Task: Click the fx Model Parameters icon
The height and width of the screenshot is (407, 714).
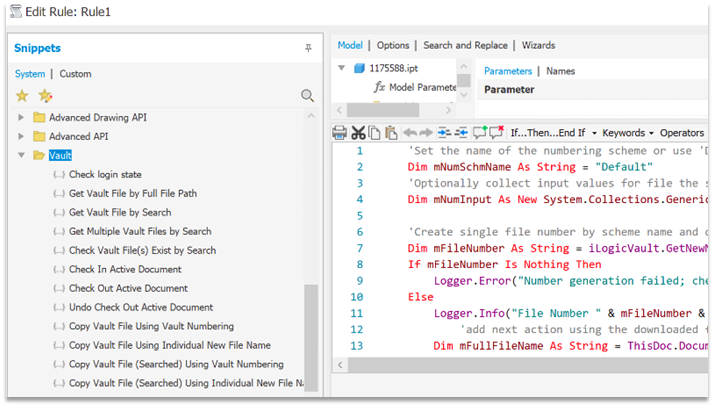Action: coord(379,87)
